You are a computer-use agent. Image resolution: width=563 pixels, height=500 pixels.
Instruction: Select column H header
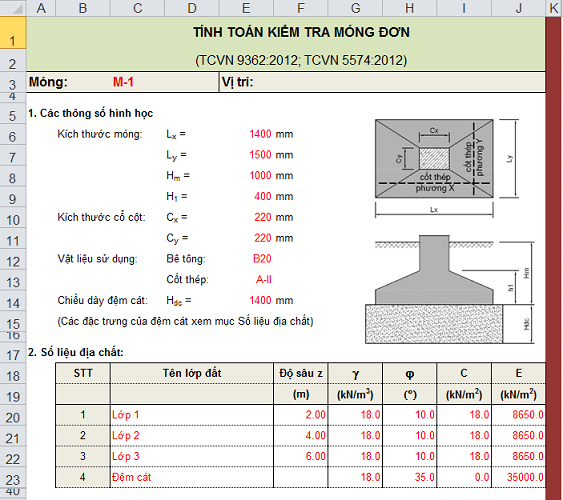[410, 8]
